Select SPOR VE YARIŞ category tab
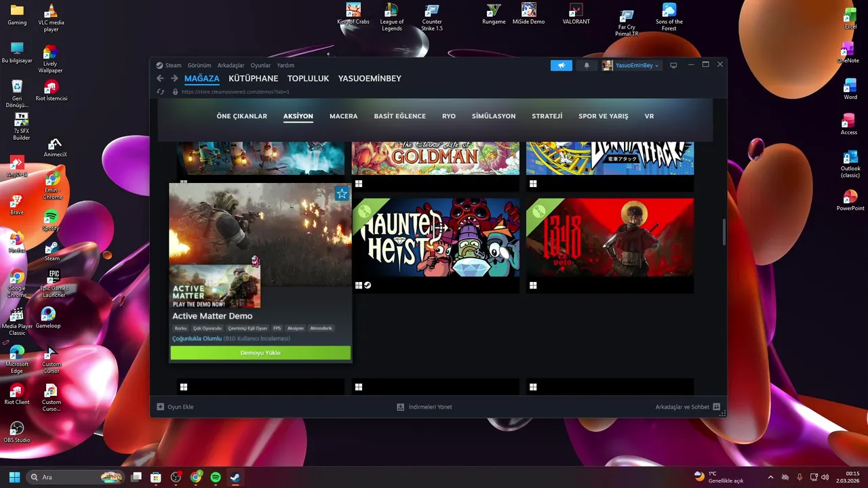 (604, 116)
